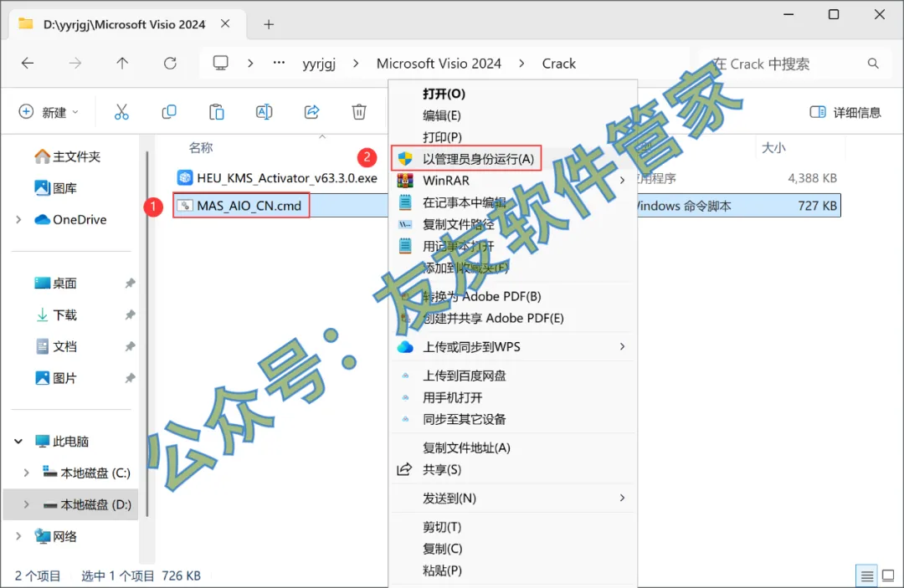The width and height of the screenshot is (904, 588).
Task: Click the Share icon in toolbar
Action: (x=312, y=112)
